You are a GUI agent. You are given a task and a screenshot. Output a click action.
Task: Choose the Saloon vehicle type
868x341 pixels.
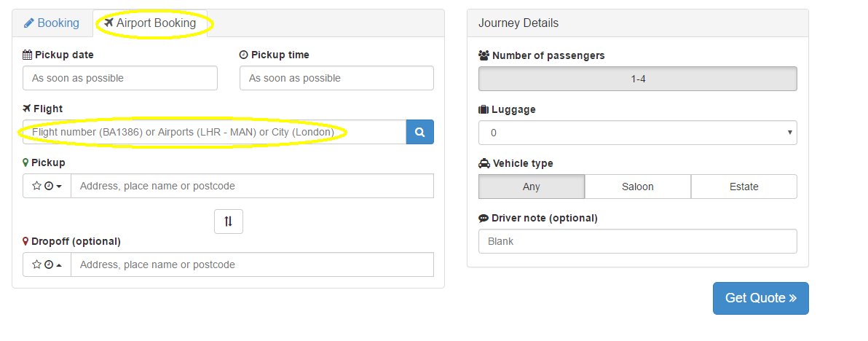click(638, 187)
